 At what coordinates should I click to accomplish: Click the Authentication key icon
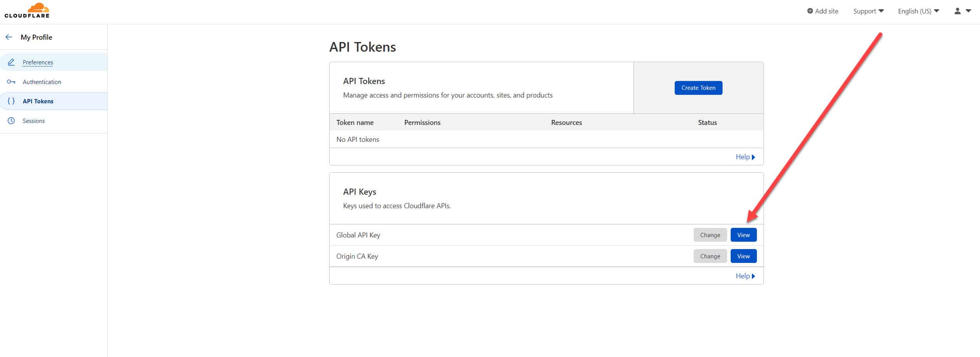(x=11, y=82)
